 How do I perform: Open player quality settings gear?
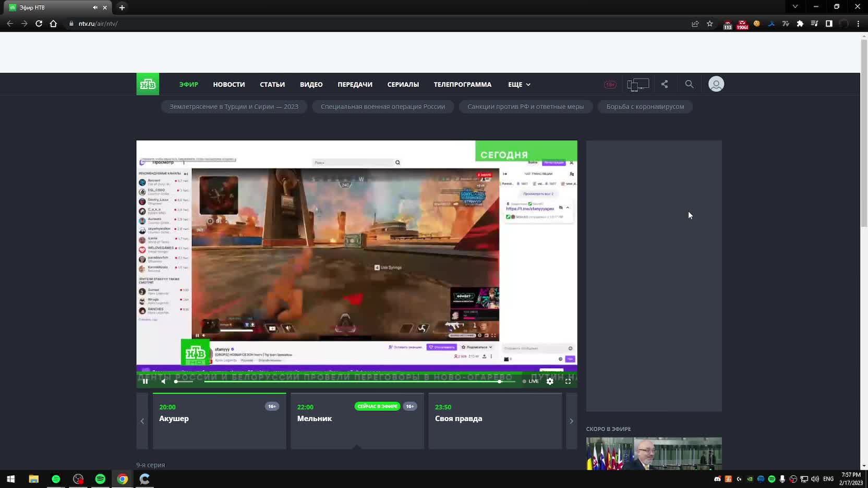point(550,381)
